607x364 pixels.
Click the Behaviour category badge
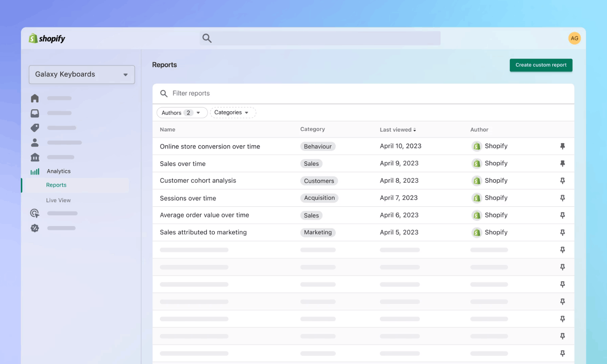(318, 146)
